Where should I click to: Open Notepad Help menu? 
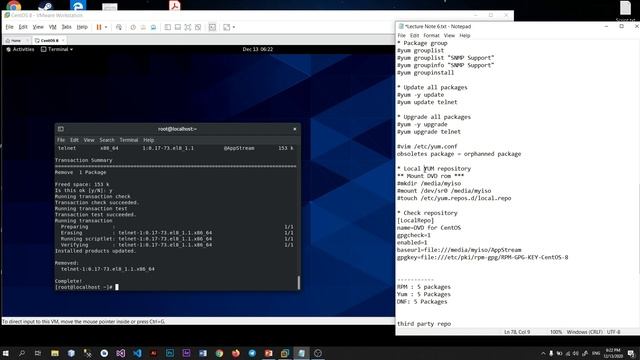coord(464,36)
